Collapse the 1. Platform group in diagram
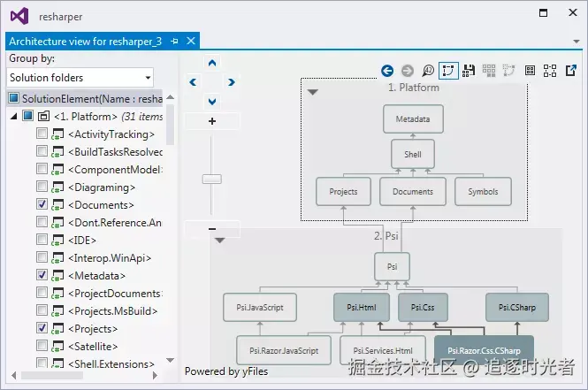The image size is (588, 390). coord(313,91)
